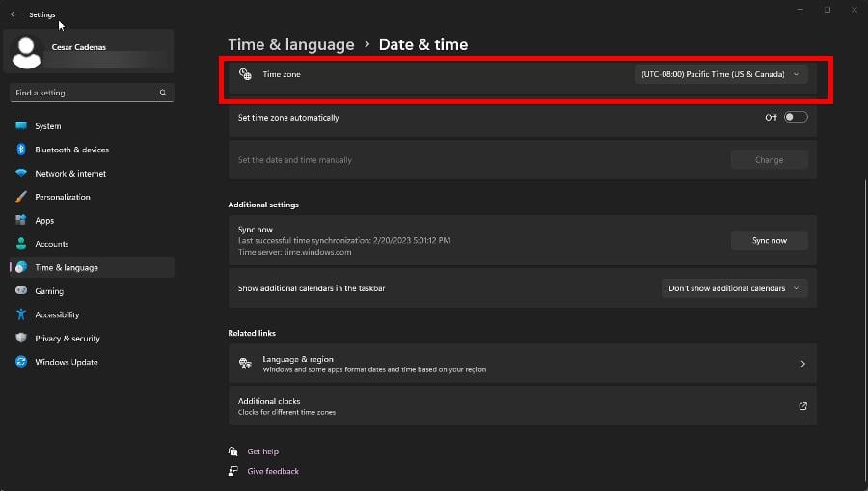868x491 pixels.
Task: Click the Give feedback link
Action: pyautogui.click(x=273, y=471)
